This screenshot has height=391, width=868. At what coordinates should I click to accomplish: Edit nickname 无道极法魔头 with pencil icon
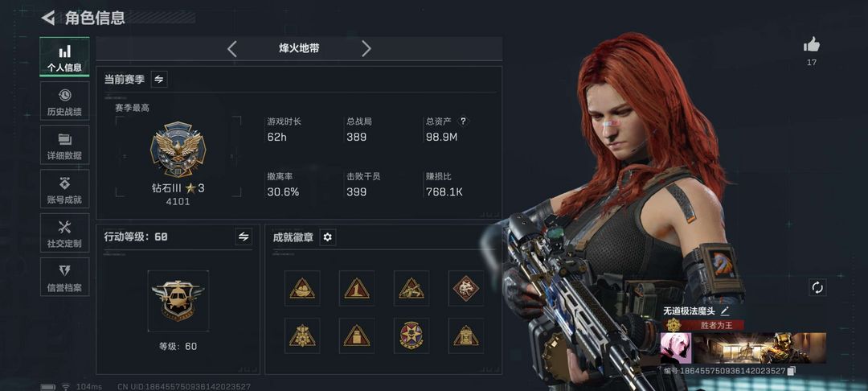(725, 311)
